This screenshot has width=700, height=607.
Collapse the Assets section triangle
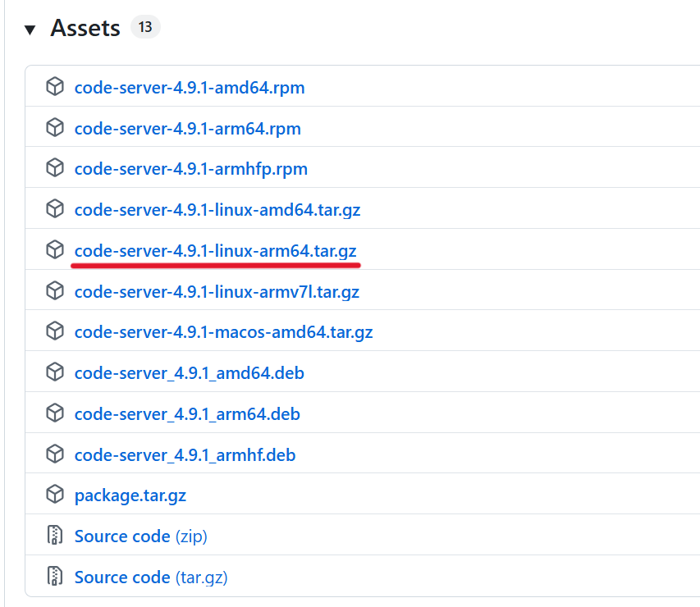(30, 30)
